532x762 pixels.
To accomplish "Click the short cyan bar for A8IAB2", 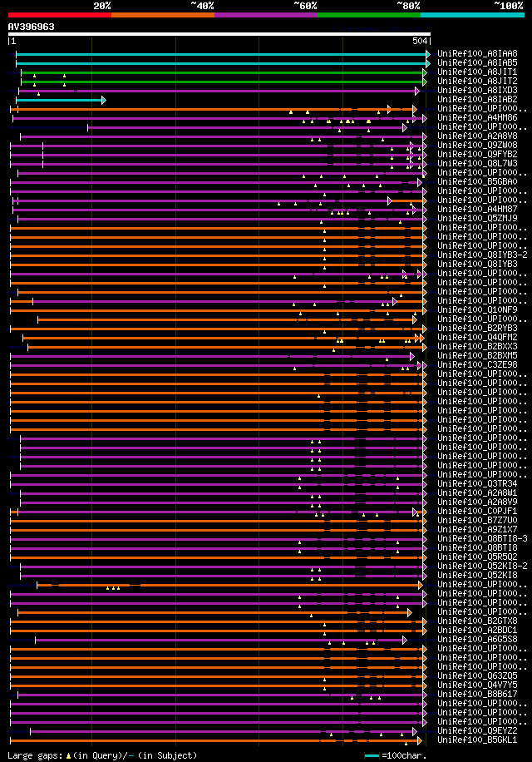I will 61,100.
